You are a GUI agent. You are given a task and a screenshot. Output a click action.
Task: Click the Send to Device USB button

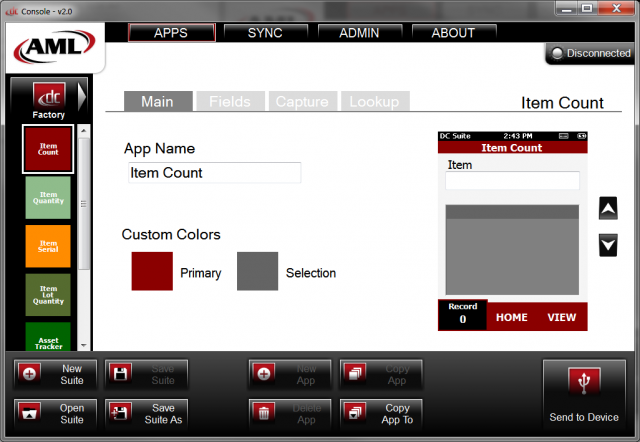tap(584, 394)
